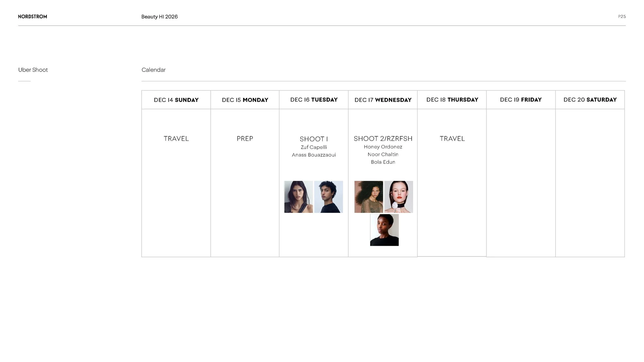Click the P25 page number
The image size is (644, 362).
(x=622, y=16)
